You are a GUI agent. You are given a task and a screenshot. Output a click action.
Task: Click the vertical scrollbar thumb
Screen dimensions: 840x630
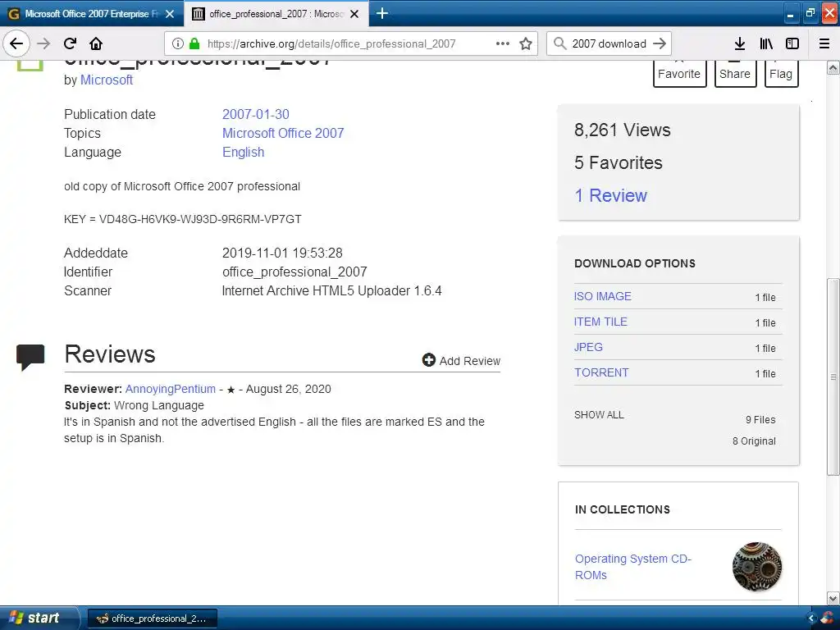[x=833, y=377]
